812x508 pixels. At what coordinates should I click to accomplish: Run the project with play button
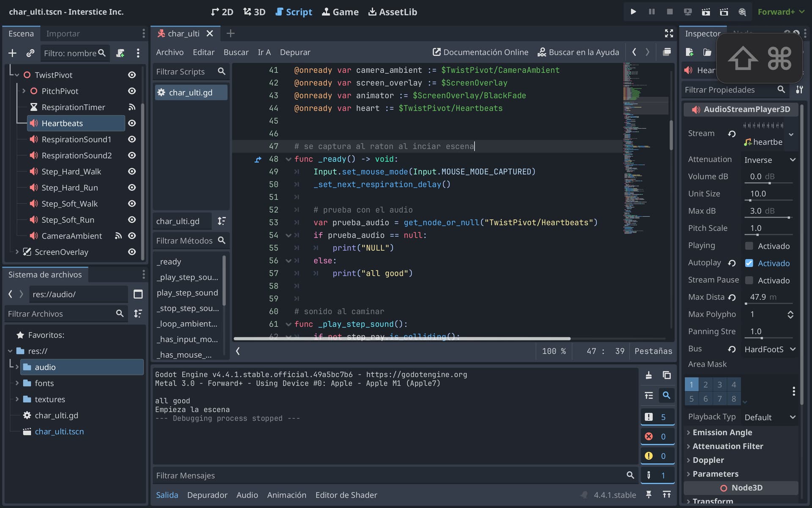pyautogui.click(x=633, y=12)
